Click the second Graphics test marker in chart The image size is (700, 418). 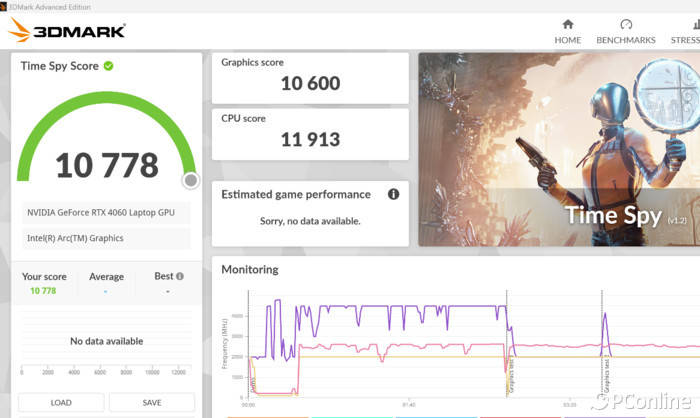[x=602, y=340]
